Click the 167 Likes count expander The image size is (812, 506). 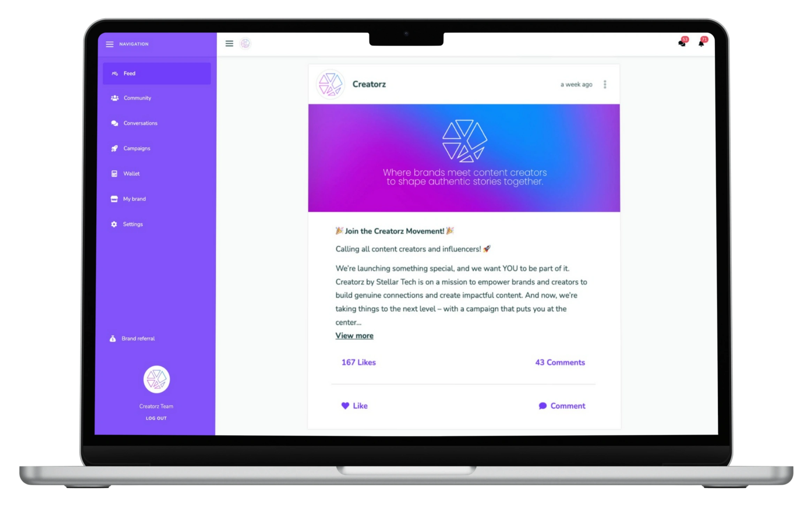tap(358, 362)
